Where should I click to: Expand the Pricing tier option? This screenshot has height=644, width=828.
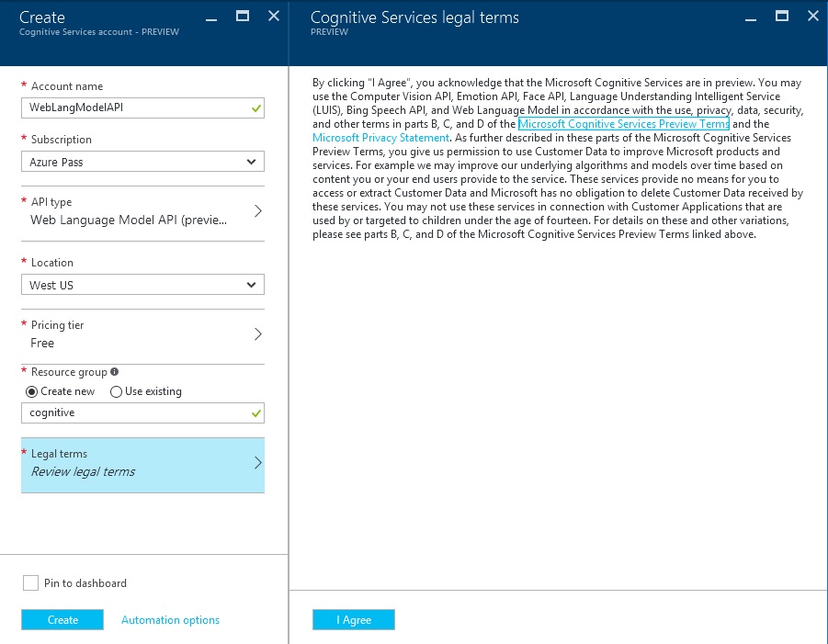tap(142, 334)
